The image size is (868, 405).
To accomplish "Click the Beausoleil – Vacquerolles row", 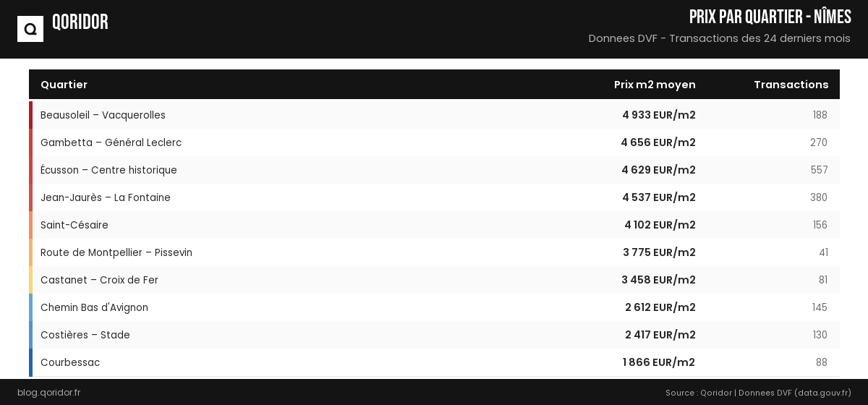I will (x=434, y=115).
